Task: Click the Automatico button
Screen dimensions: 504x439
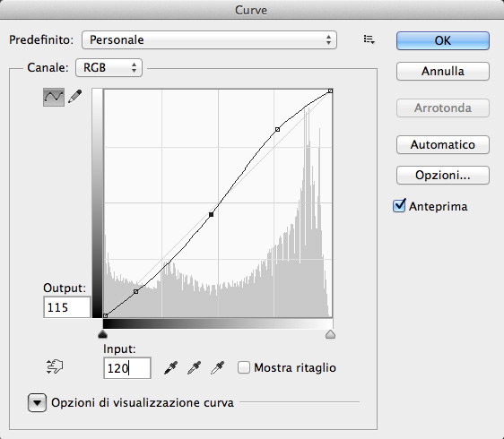Action: coord(443,144)
